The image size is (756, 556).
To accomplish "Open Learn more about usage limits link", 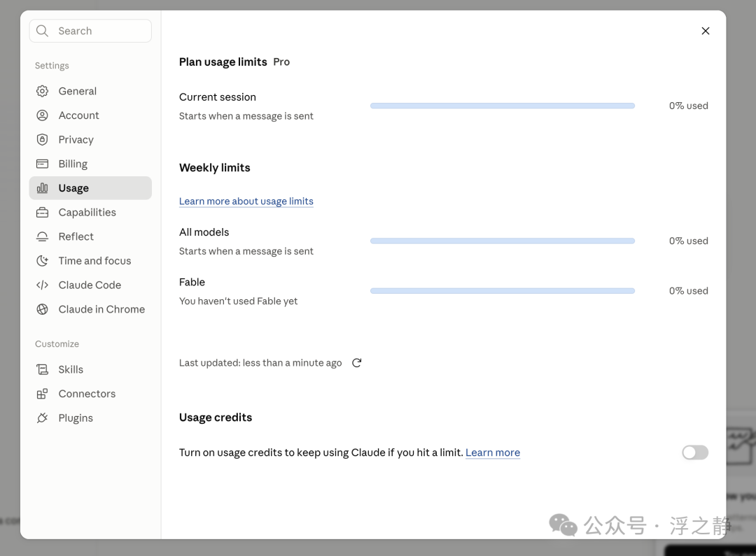I will (246, 201).
